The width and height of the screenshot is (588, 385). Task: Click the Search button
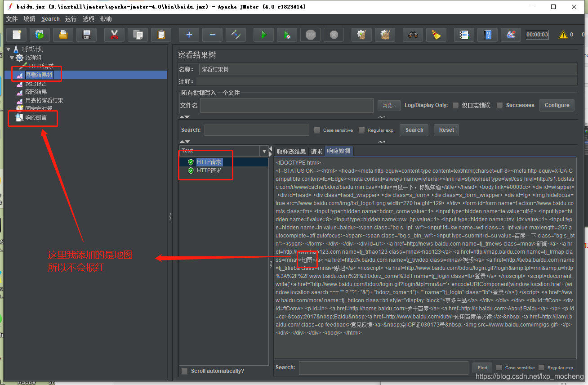click(x=414, y=130)
